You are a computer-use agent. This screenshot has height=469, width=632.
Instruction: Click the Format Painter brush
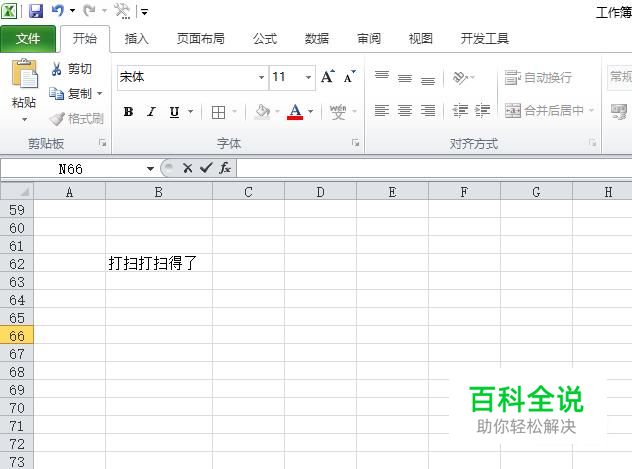(77, 118)
